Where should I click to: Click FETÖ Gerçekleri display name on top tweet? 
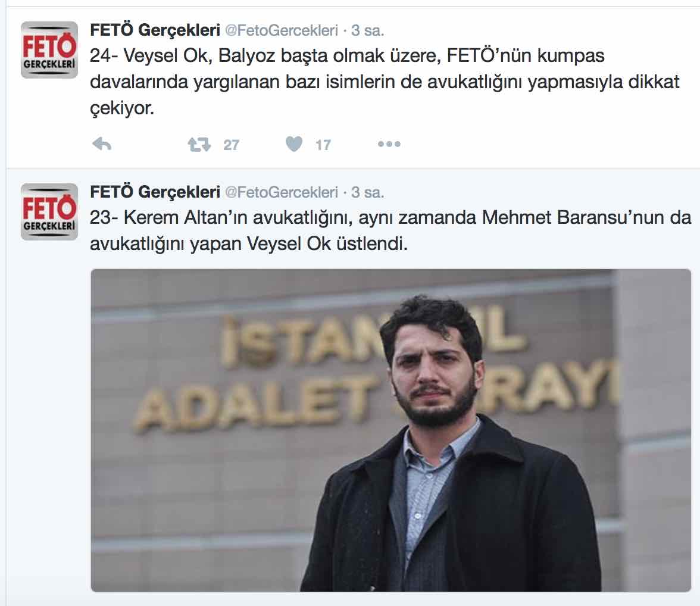click(x=155, y=30)
